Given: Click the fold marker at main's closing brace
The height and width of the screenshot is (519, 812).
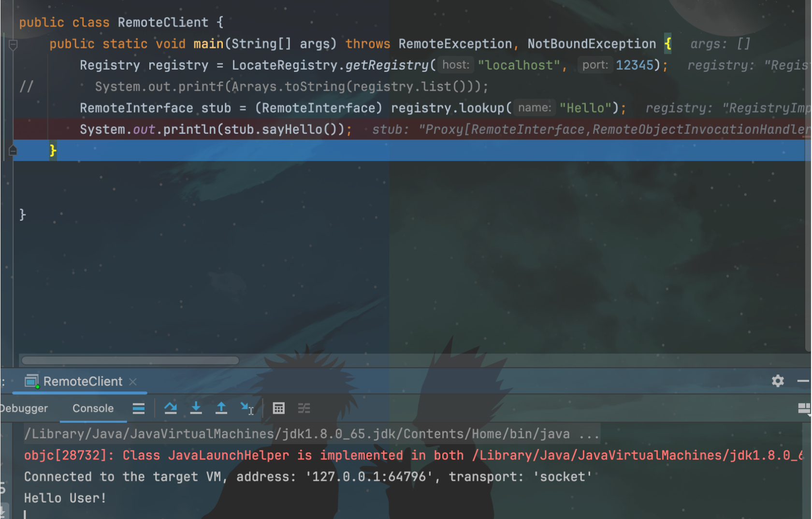Looking at the screenshot, I should [13, 151].
